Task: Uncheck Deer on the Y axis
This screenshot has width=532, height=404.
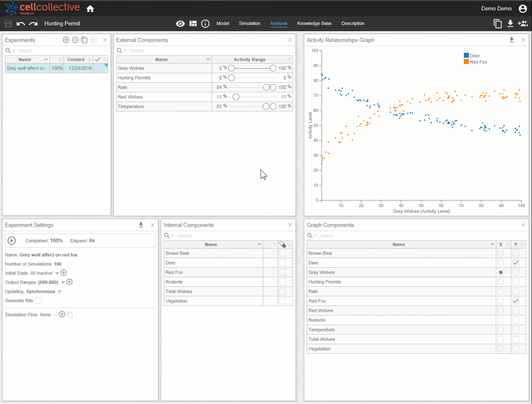Action: click(x=516, y=263)
